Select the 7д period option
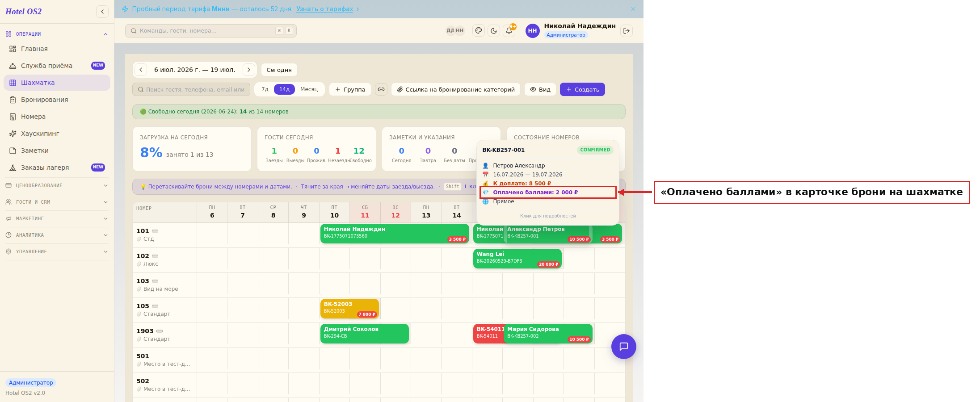980x402 pixels. point(265,89)
